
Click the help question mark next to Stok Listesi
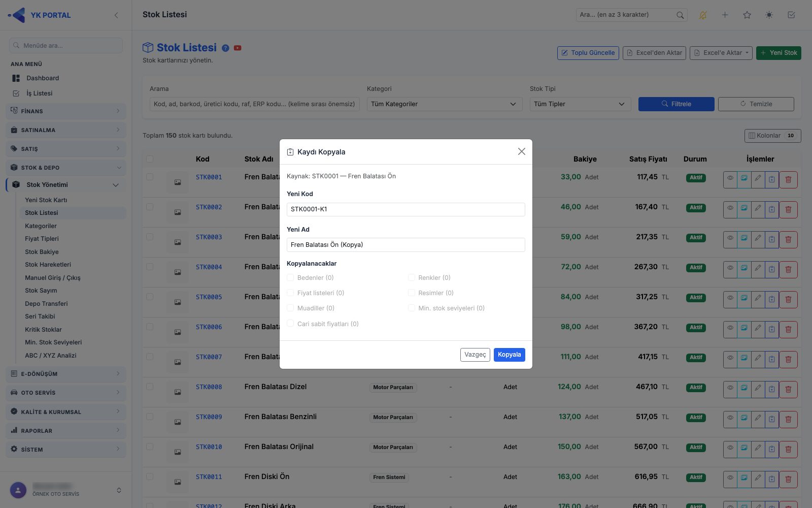[x=225, y=48]
